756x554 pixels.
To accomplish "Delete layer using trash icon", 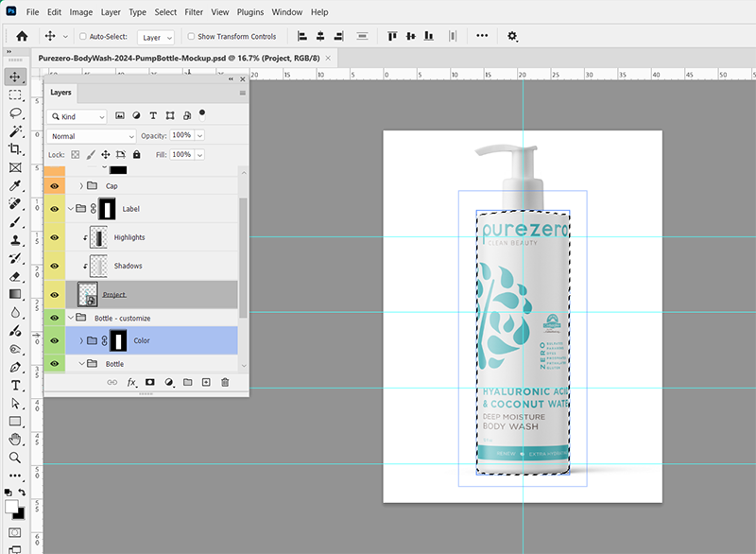I will 225,382.
